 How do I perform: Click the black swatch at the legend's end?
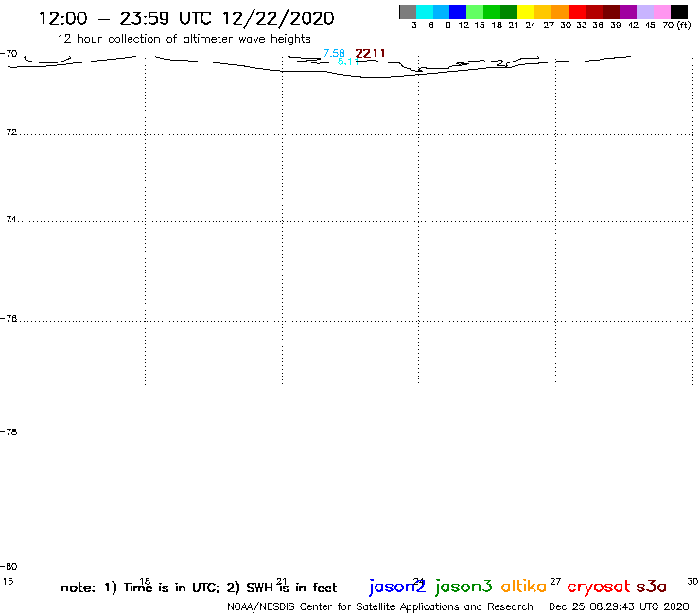(x=679, y=11)
